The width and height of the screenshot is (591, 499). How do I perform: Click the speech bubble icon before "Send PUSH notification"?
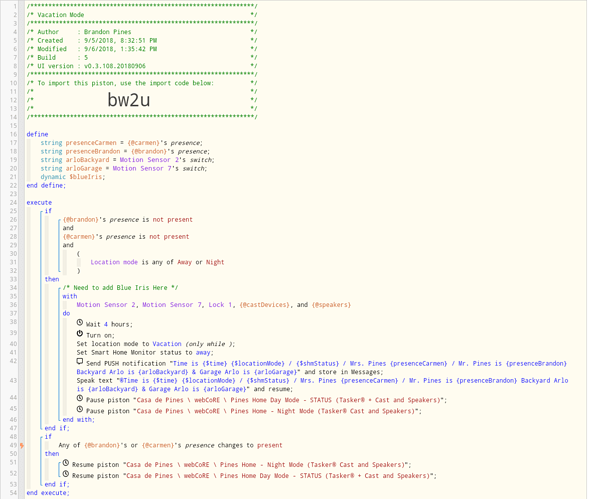tap(80, 361)
